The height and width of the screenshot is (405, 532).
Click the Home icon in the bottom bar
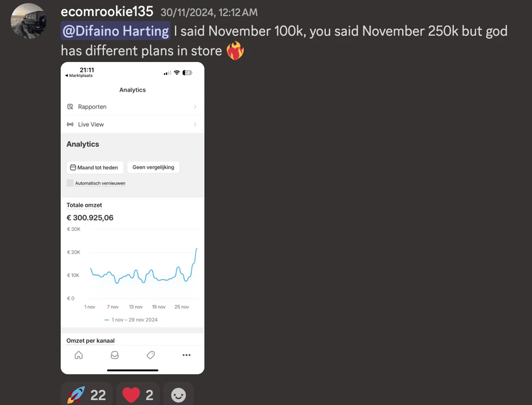(x=78, y=355)
